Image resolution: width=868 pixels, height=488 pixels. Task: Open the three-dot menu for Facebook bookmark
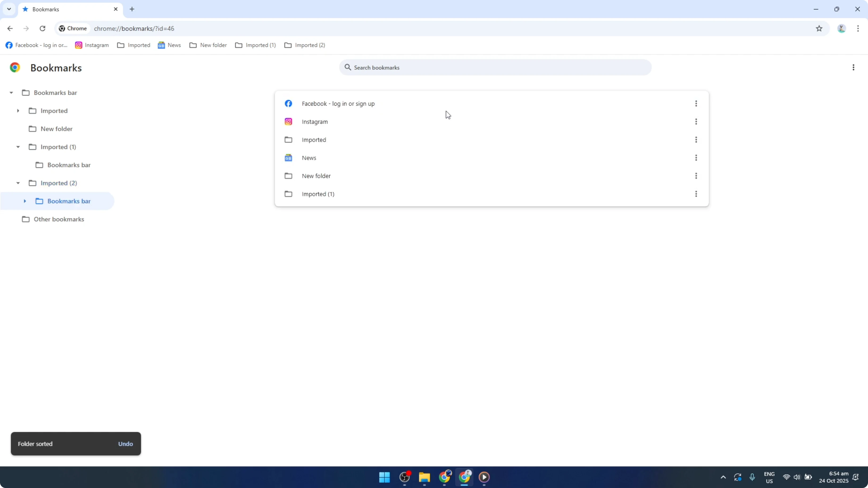coord(696,103)
